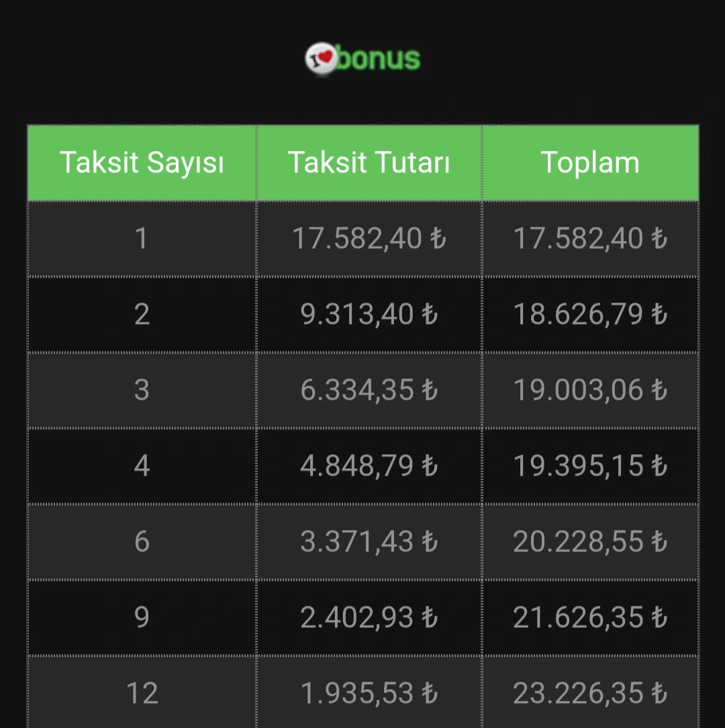Choose the 1 installment row
This screenshot has height=728, width=725.
point(363,239)
